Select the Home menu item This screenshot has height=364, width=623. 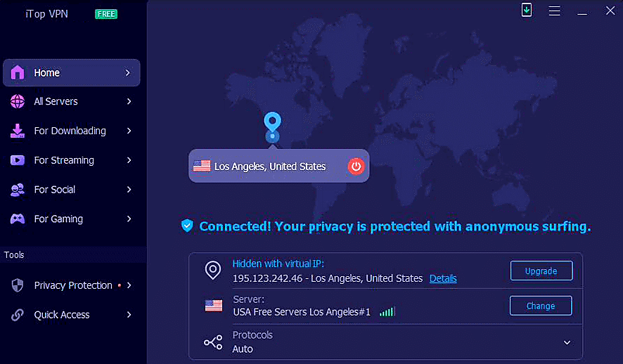coord(71,73)
